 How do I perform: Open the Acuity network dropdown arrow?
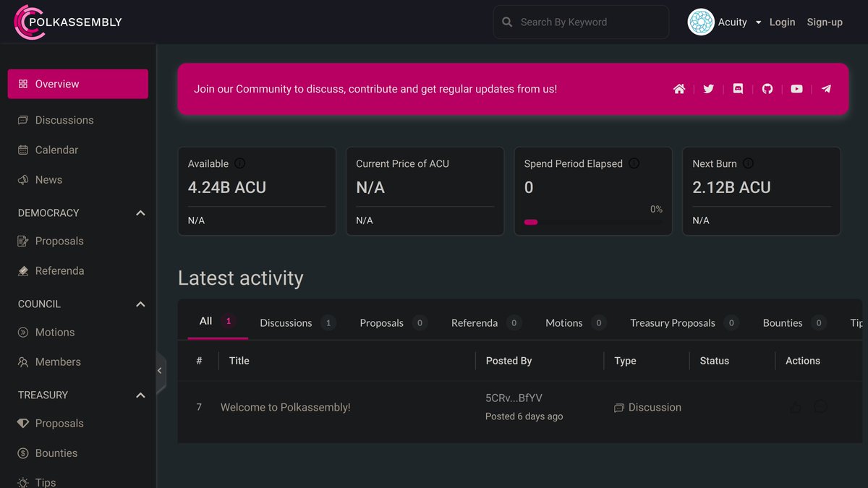point(758,22)
